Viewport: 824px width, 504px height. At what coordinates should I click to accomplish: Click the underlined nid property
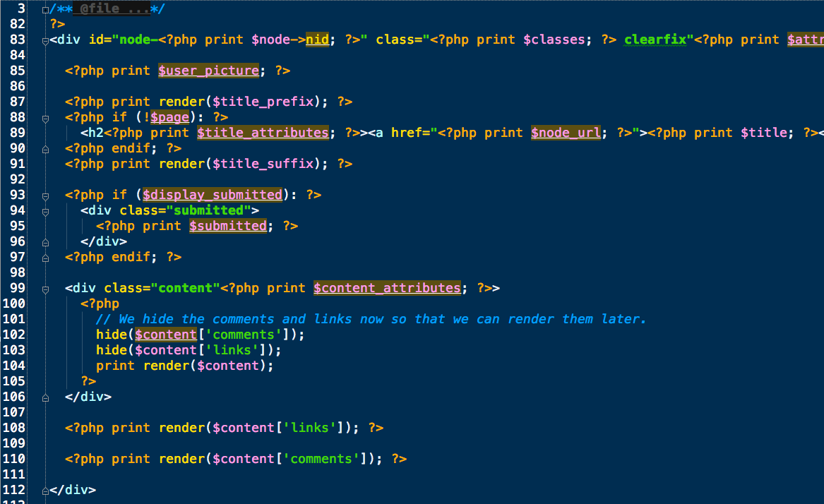318,40
